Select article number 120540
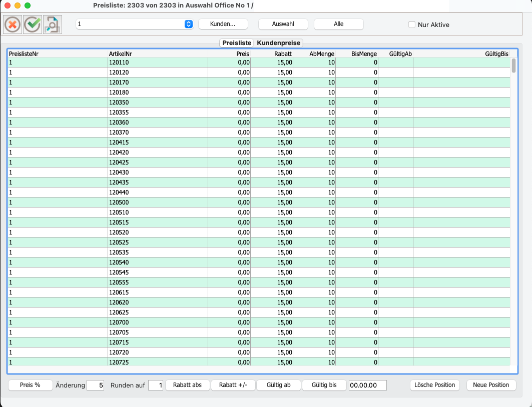 (119, 262)
